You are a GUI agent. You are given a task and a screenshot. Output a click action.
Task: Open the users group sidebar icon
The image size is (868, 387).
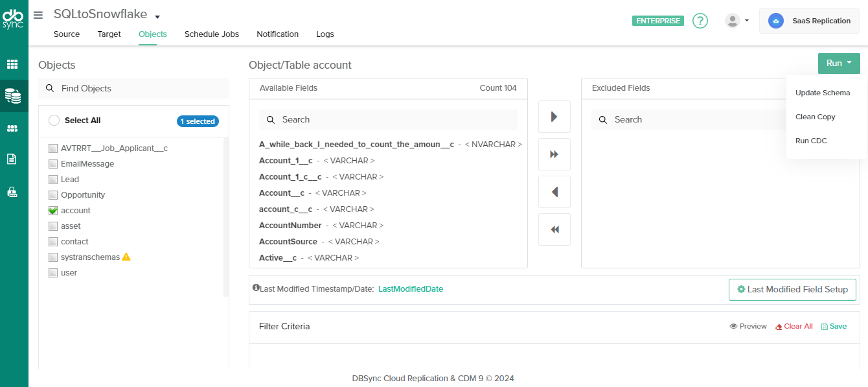(12, 128)
